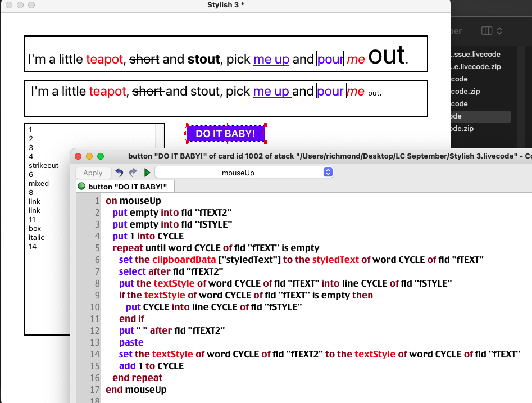This screenshot has height=403, width=532.
Task: Click the green compile status dot on script tab
Action: [x=81, y=186]
